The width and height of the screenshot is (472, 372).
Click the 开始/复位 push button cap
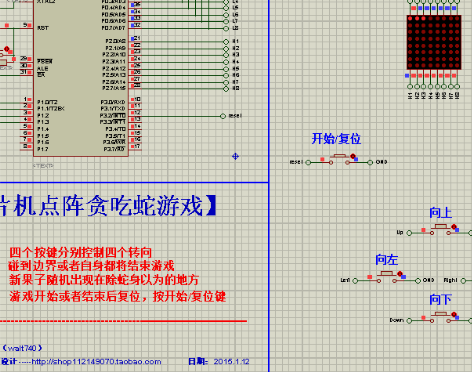(x=340, y=156)
